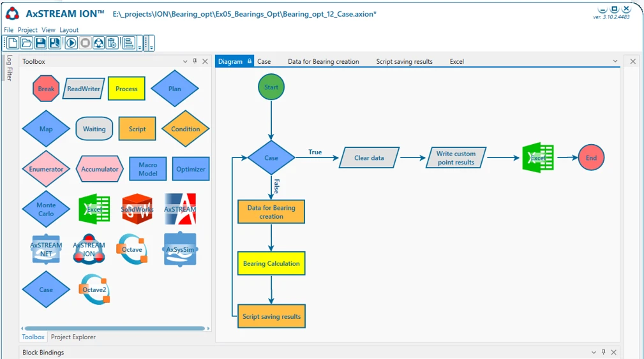Viewport: 644px width, 359px height.
Task: Select the SolidWorks block in Toolbox
Action: tap(137, 209)
